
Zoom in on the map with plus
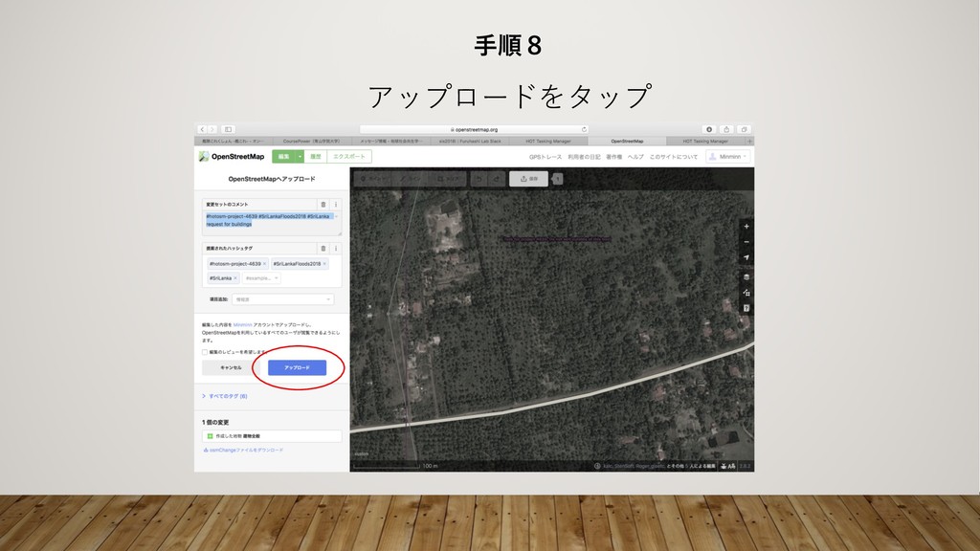coord(746,226)
